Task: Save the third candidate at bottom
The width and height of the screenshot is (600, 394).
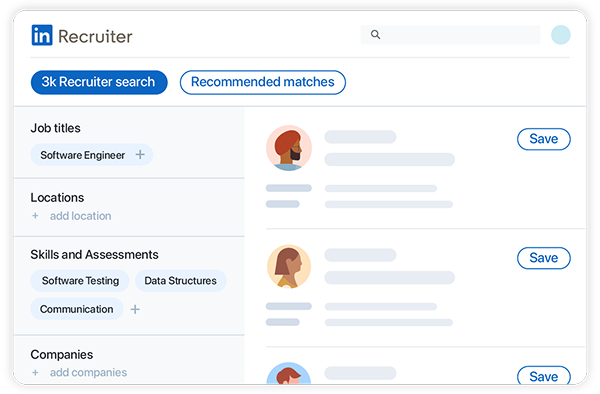Action: click(x=544, y=376)
